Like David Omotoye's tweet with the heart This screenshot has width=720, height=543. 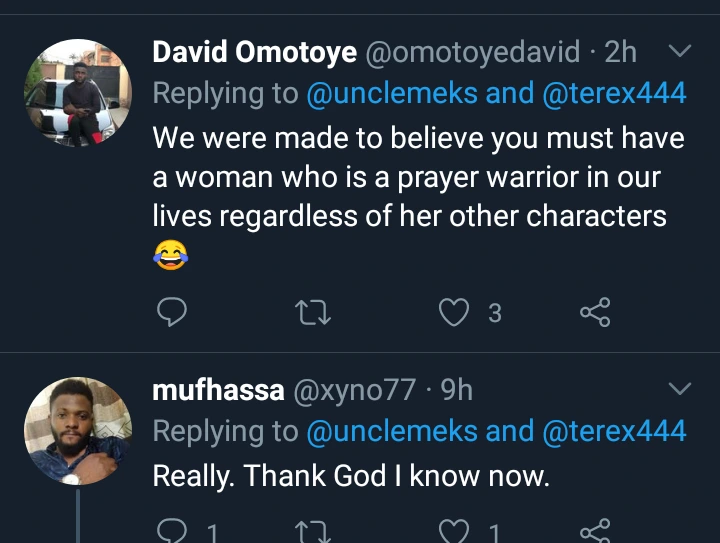[456, 314]
